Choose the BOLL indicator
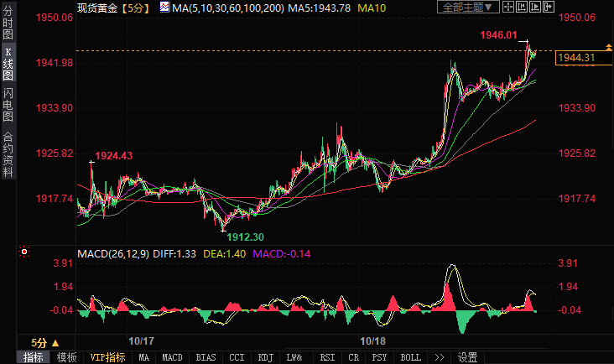Viewport: 614px width, 364px height. point(410,357)
